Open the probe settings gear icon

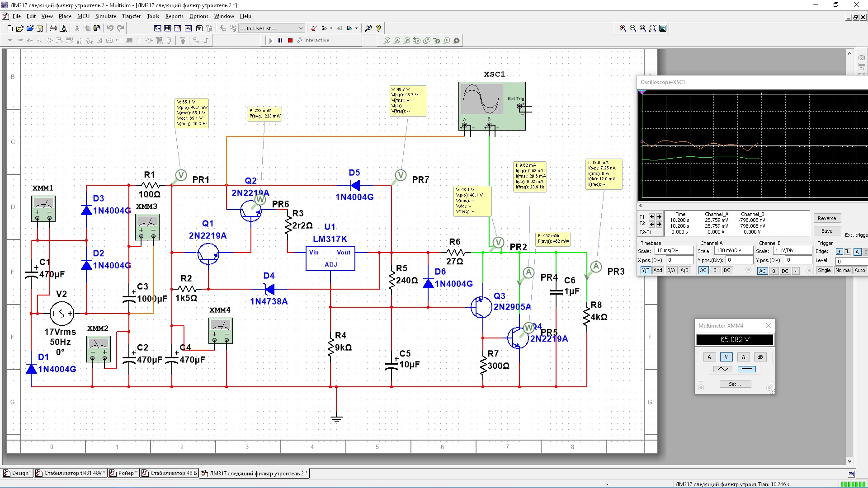click(x=457, y=41)
